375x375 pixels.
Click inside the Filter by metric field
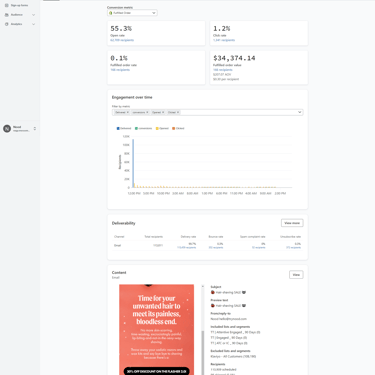[207, 112]
